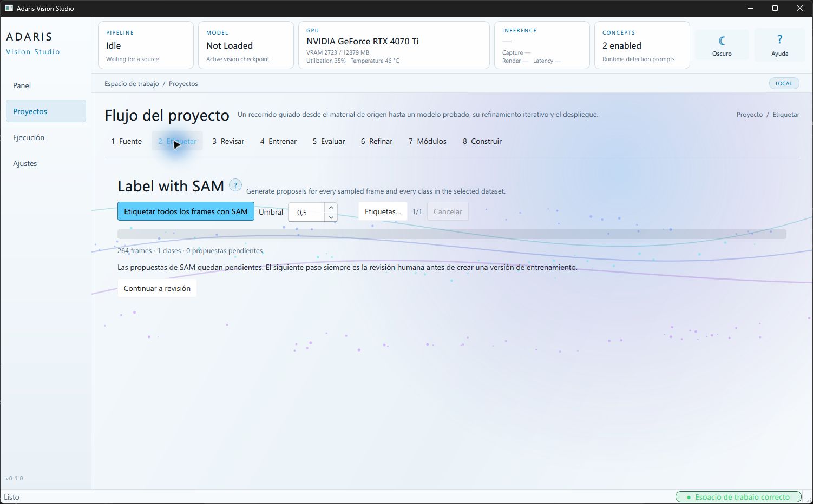Decrease the Umbral threshold value
This screenshot has height=504, width=813.
331,217
